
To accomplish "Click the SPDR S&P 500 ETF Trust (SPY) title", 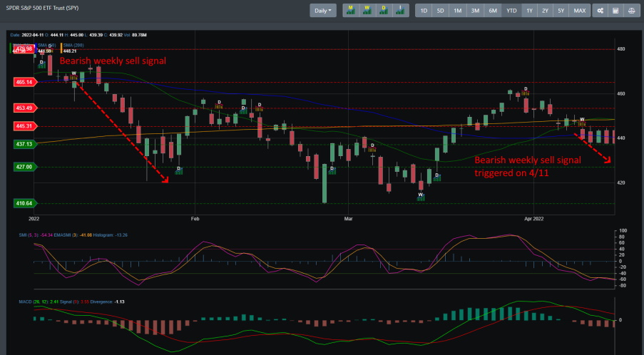I will point(42,8).
